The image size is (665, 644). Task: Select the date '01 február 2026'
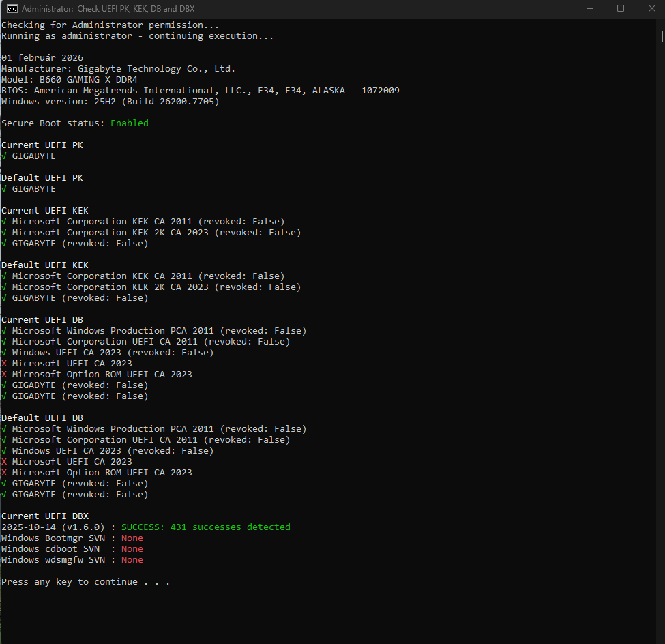[42, 58]
